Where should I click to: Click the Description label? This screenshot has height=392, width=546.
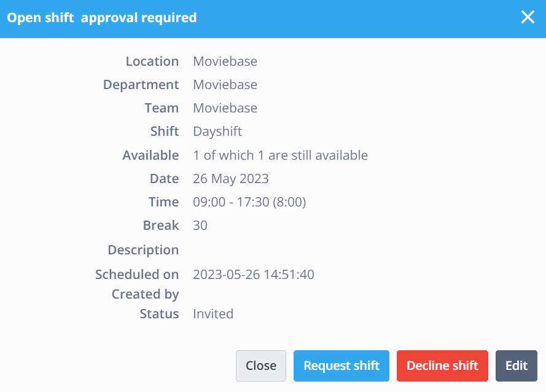(x=143, y=250)
